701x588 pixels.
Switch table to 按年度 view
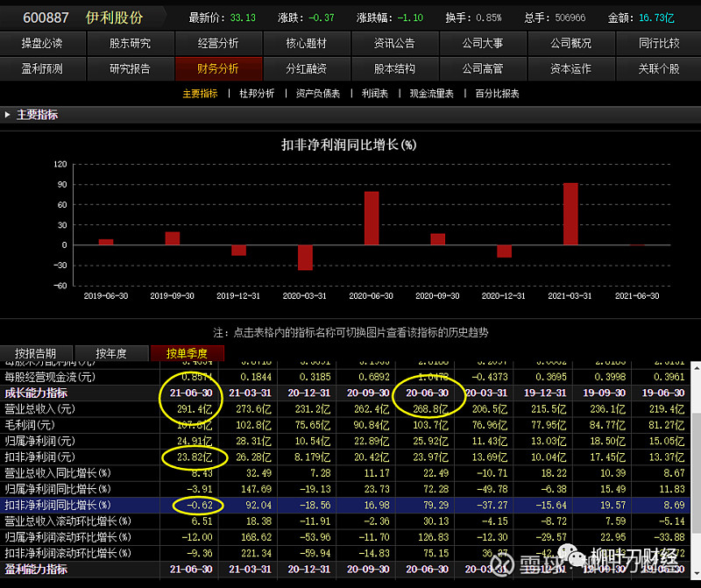pos(111,354)
